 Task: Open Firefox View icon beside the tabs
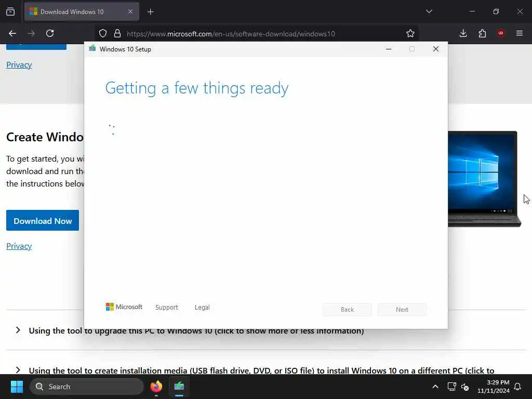[10, 12]
